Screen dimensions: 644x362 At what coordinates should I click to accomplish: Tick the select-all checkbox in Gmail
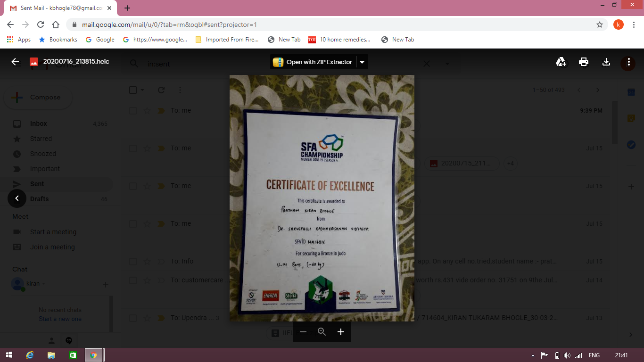(133, 90)
